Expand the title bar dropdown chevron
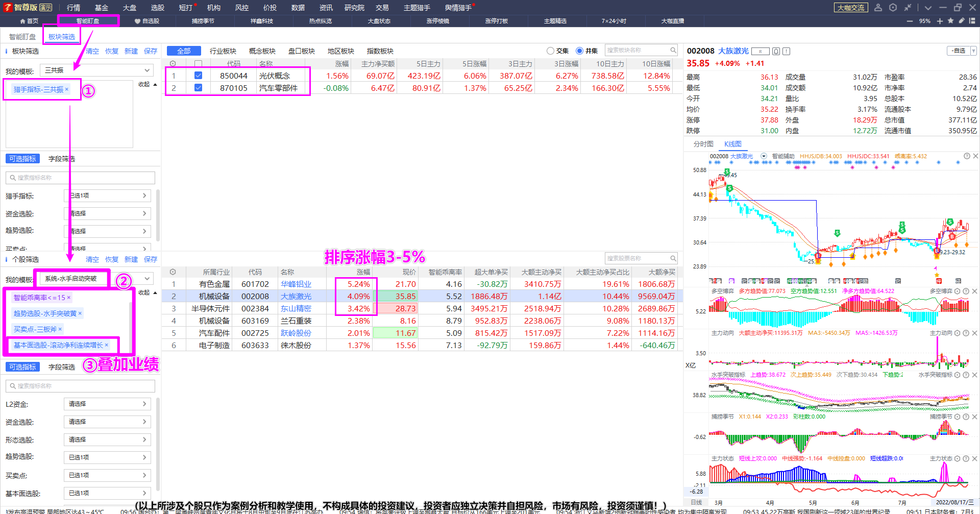Screen dimensions: 980x514 click(x=928, y=8)
